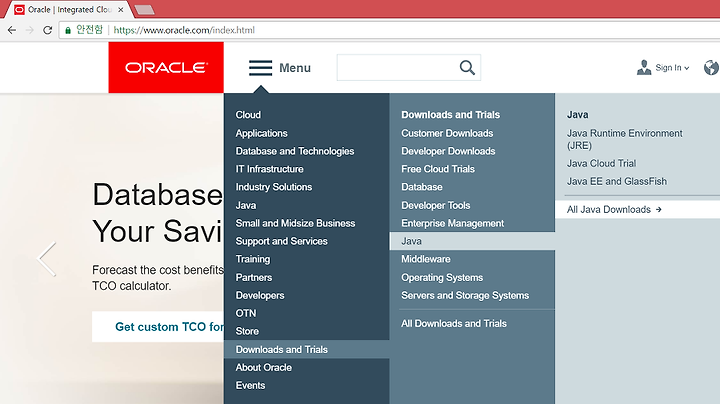This screenshot has width=720, height=404.
Task: Open Applications in main menu
Action: (x=261, y=133)
